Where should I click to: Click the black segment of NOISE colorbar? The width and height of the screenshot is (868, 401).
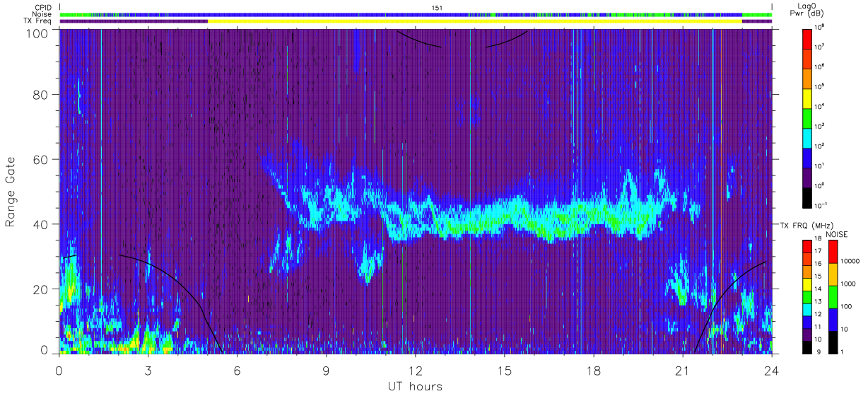833,342
